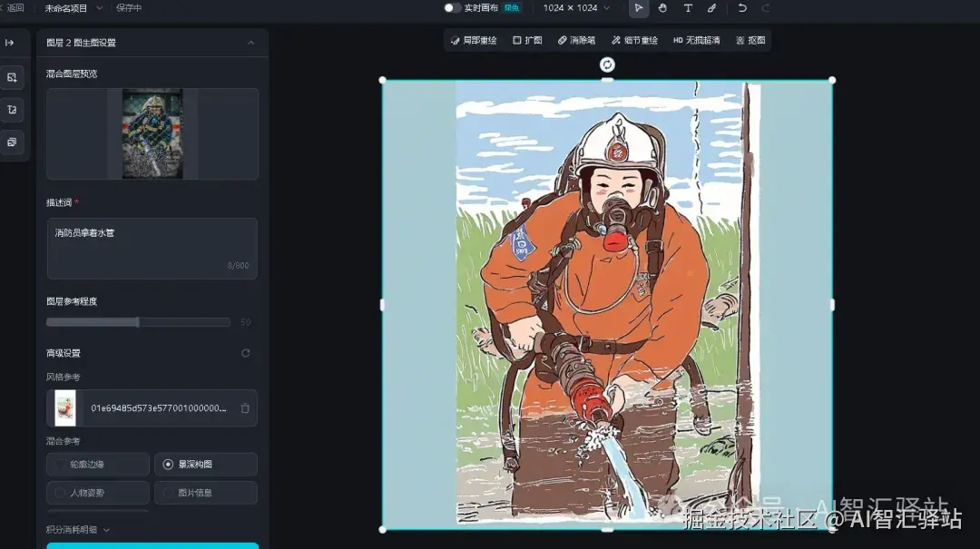The width and height of the screenshot is (980, 549).
Task: Reset advanced settings with refresh icon
Action: click(x=245, y=353)
